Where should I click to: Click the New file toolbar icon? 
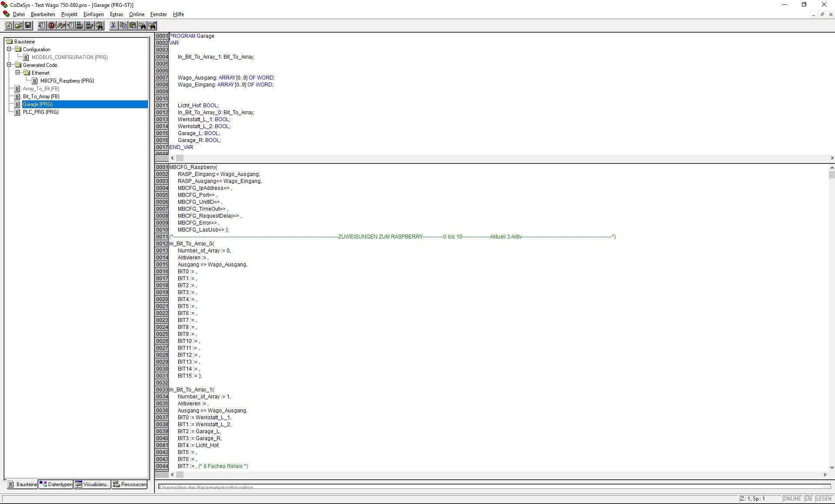tap(9, 26)
